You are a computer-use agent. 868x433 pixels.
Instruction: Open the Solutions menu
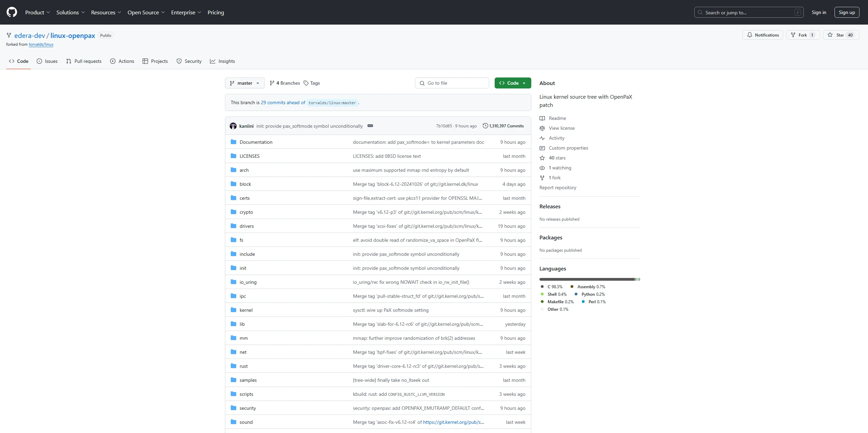[70, 12]
